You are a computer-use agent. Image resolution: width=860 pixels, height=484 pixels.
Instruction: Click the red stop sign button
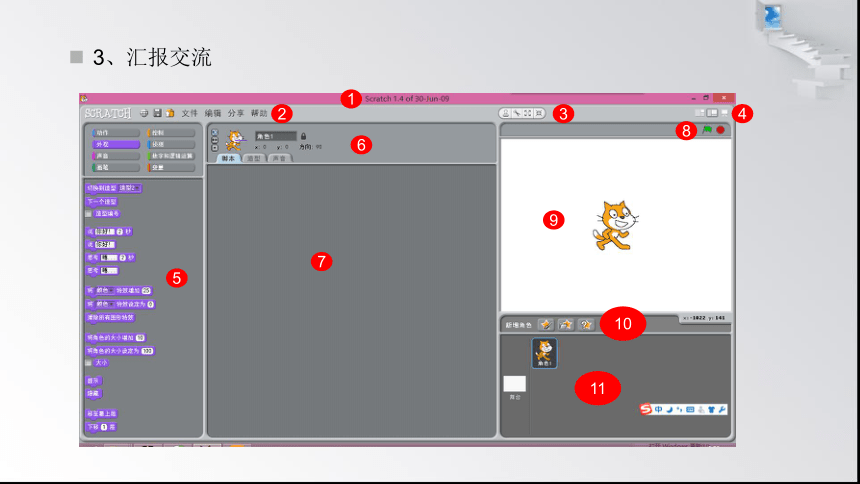(721, 130)
